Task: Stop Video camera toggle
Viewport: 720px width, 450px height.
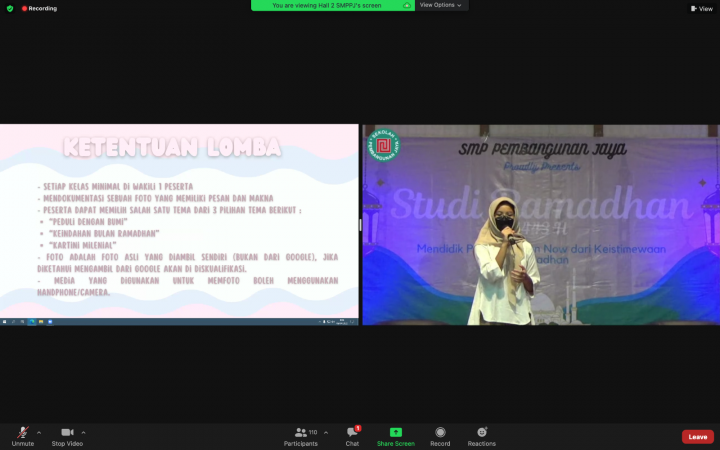Action: 67,437
